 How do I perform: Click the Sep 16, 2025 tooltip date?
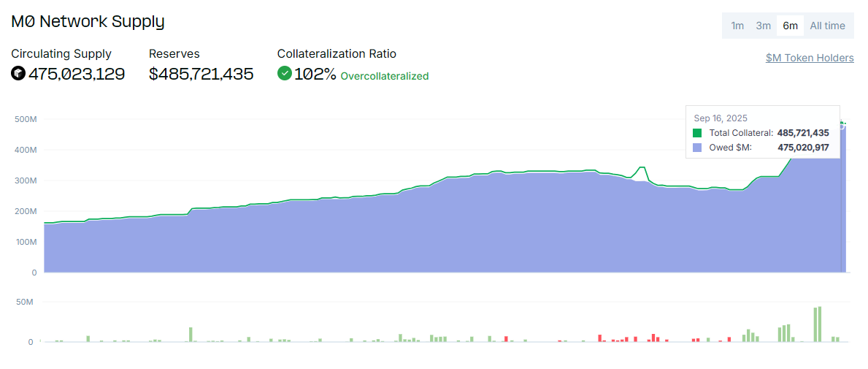coord(721,118)
